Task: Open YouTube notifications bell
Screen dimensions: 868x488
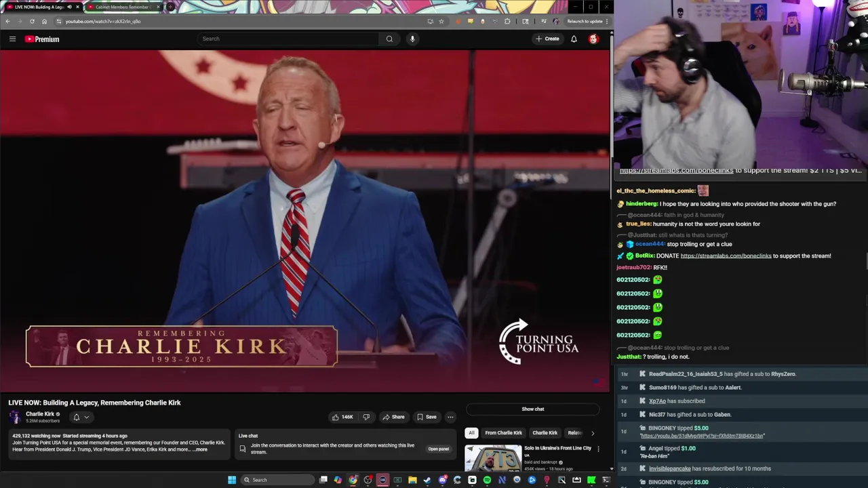Action: point(574,39)
